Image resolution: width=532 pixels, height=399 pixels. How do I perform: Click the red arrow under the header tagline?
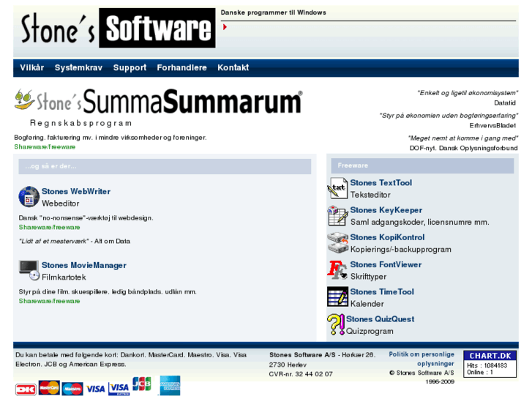tap(225, 27)
